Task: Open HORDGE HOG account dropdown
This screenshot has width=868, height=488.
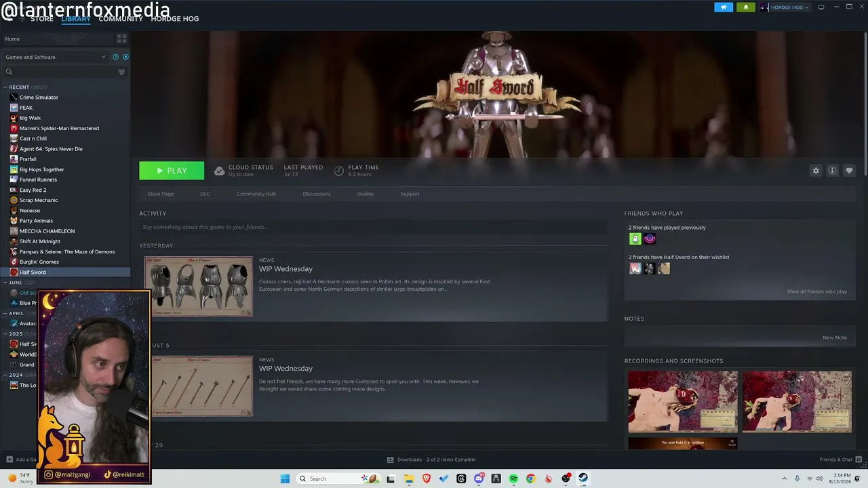Action: point(785,7)
